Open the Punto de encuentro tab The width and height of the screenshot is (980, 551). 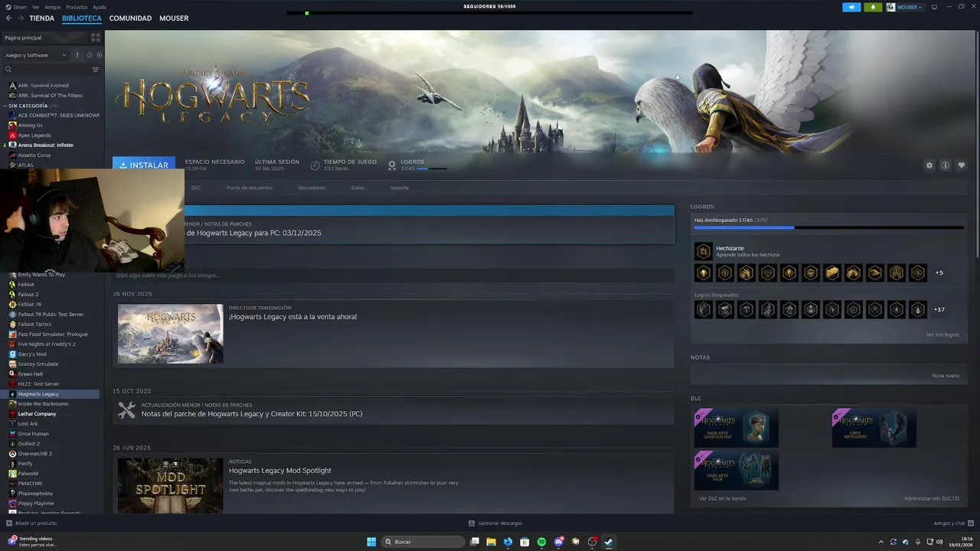(249, 187)
